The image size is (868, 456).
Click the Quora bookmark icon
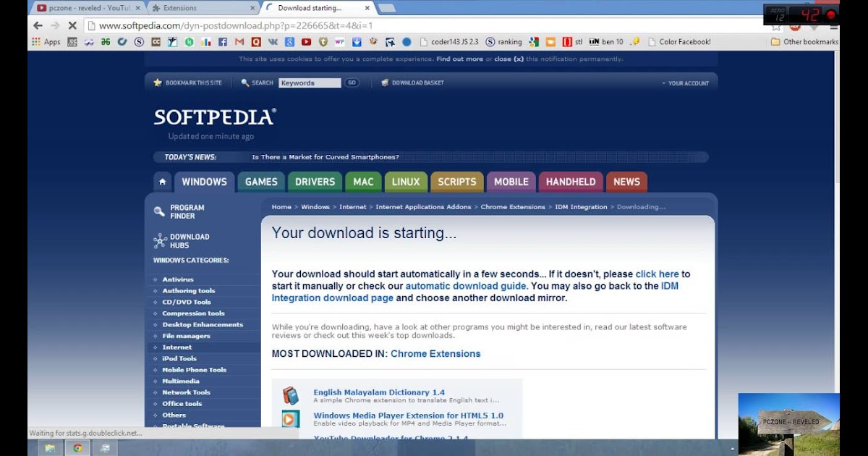point(256,42)
